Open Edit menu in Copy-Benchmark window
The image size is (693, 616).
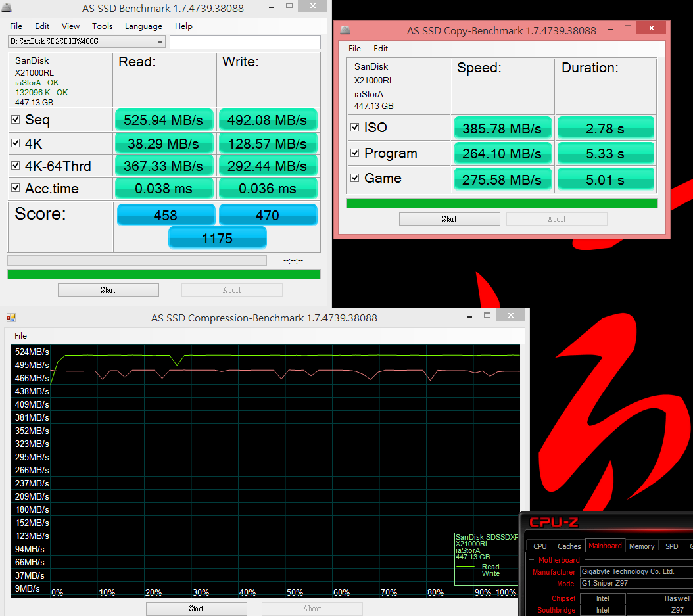pyautogui.click(x=381, y=49)
